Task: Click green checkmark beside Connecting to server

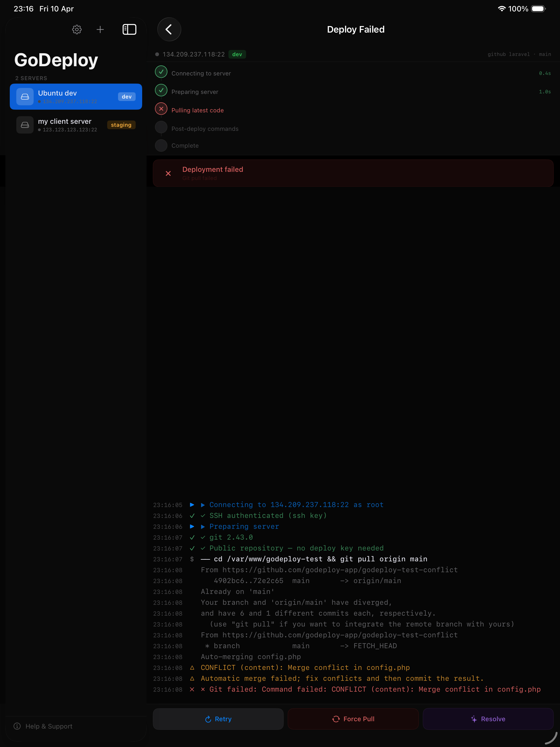Action: pyautogui.click(x=161, y=72)
